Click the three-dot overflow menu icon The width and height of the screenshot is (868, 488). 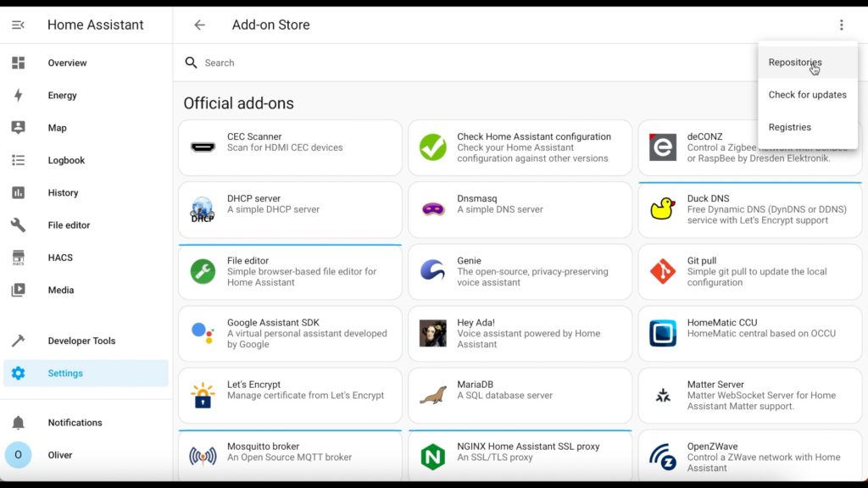[x=842, y=25]
